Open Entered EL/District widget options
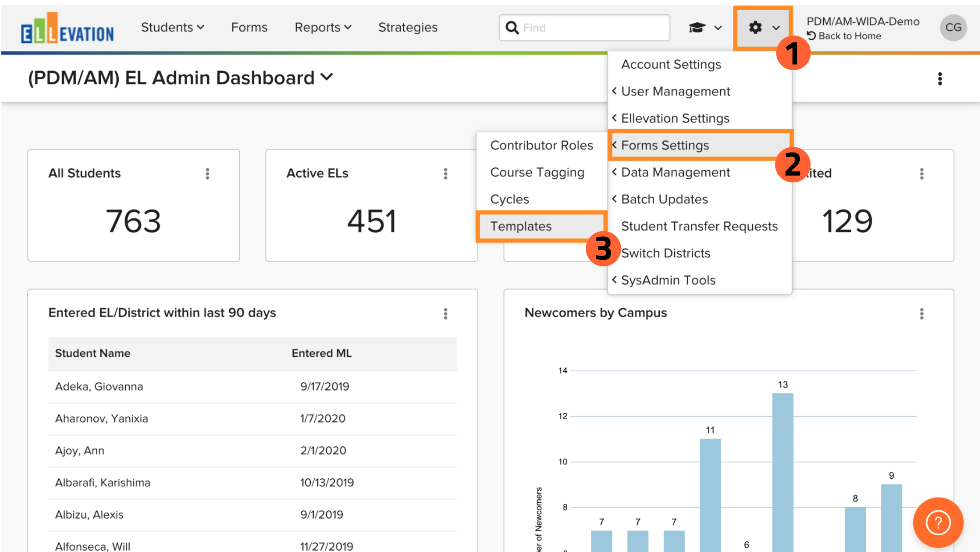The image size is (980, 552). pos(446,313)
